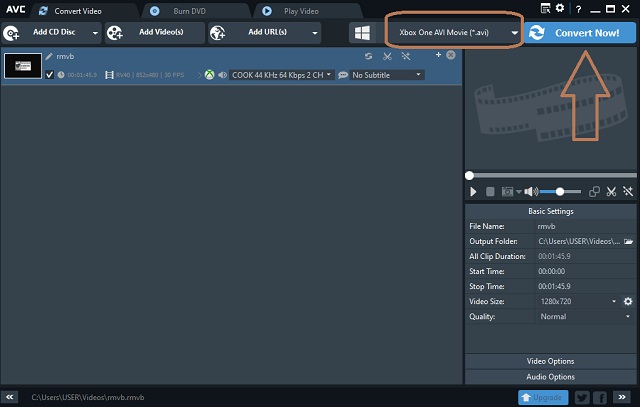Click the file path C:\Users\USER\Videos\rmvb.rmvb

tap(88, 397)
